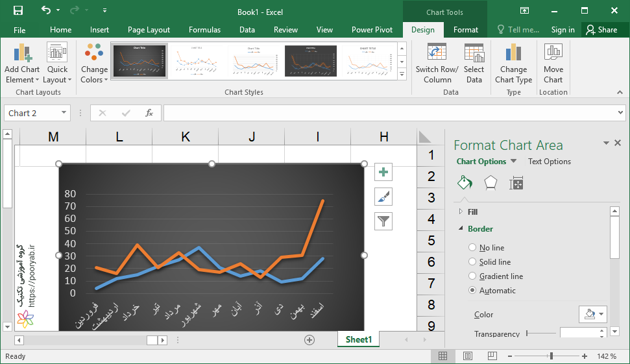Image resolution: width=630 pixels, height=364 pixels.
Task: Open the Customize Quick Access Toolbar menu
Action: (x=104, y=10)
